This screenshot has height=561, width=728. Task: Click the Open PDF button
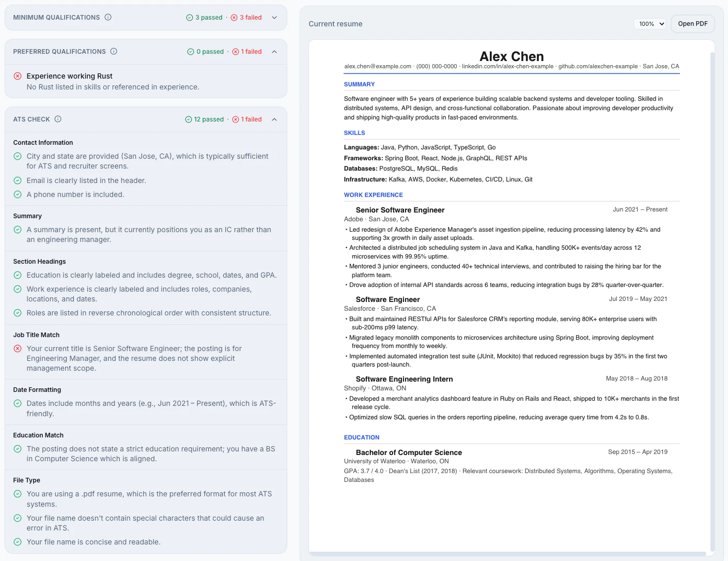pos(692,23)
